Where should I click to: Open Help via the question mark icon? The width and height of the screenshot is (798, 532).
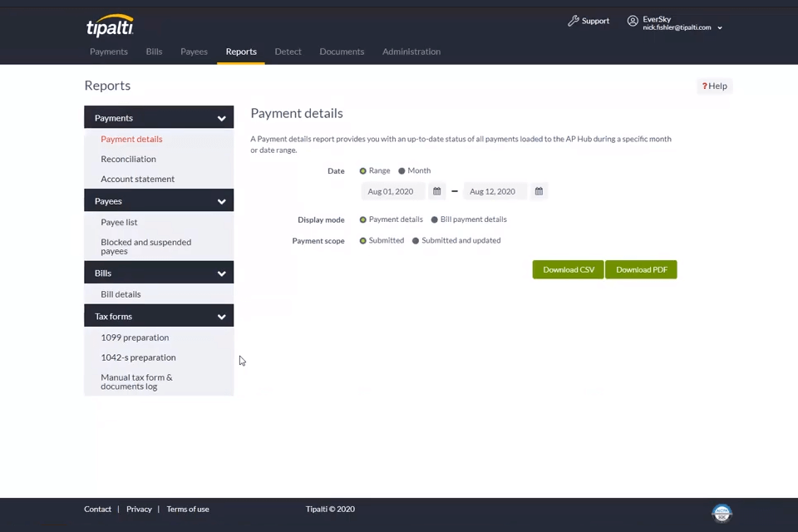706,86
